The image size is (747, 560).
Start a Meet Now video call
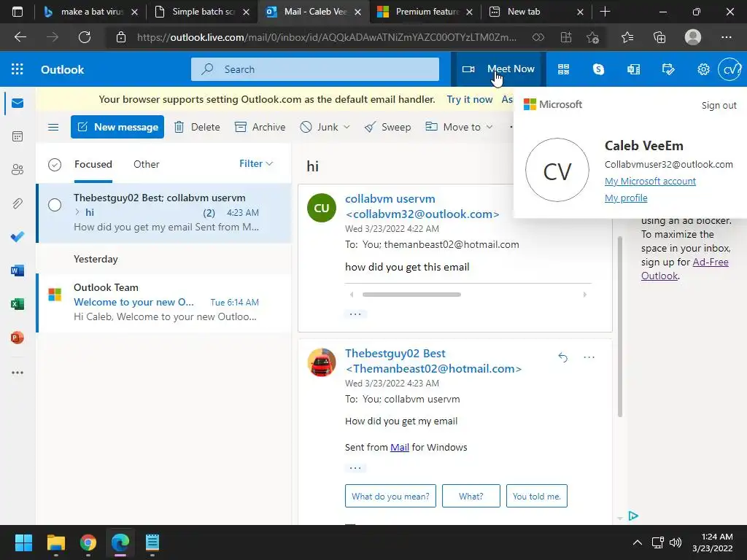(498, 69)
